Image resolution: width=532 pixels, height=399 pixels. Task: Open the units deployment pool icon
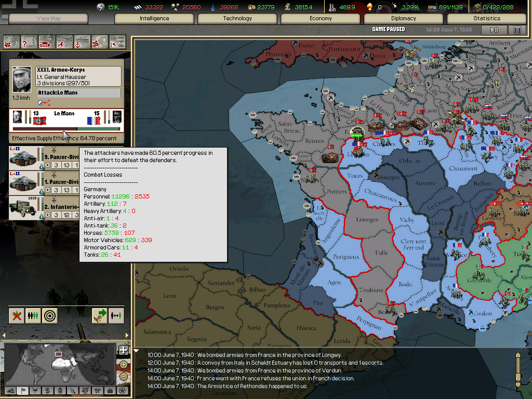coord(117,43)
